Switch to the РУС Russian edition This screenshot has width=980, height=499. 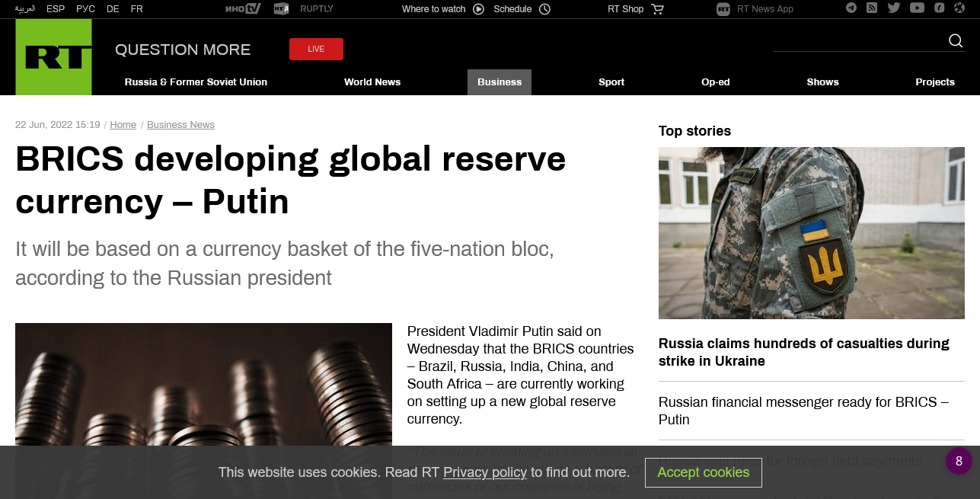[85, 9]
